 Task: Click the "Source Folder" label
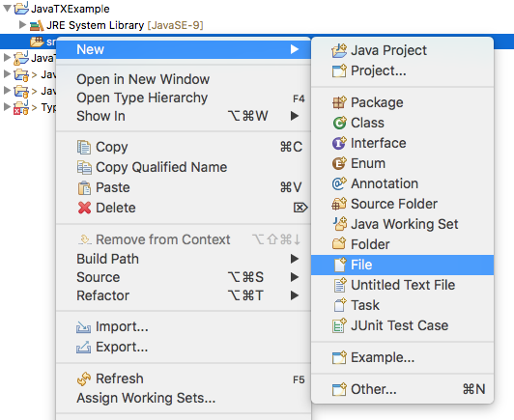coord(394,204)
